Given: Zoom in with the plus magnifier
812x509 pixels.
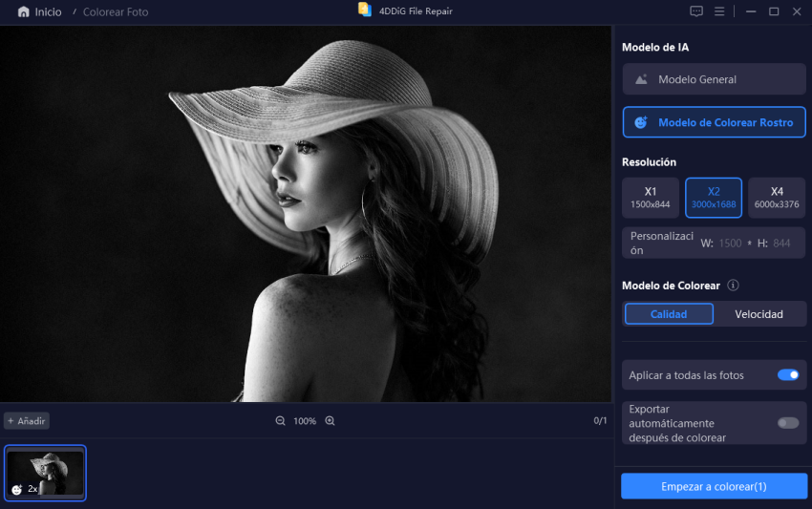Looking at the screenshot, I should (330, 421).
